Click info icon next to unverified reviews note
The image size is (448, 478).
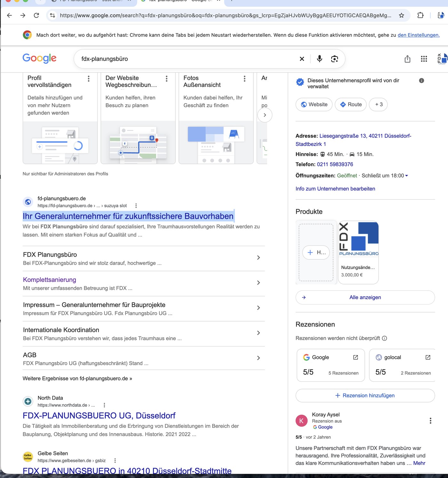[x=385, y=338]
